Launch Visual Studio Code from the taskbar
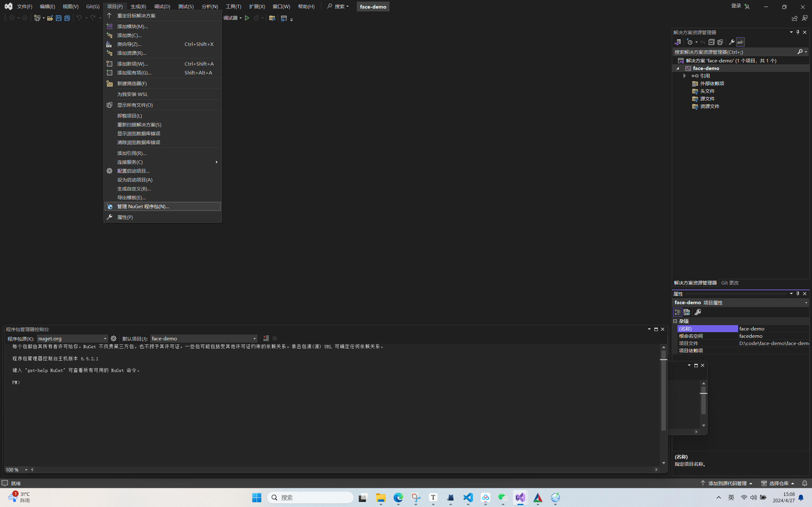This screenshot has height=507, width=812. 468,497
